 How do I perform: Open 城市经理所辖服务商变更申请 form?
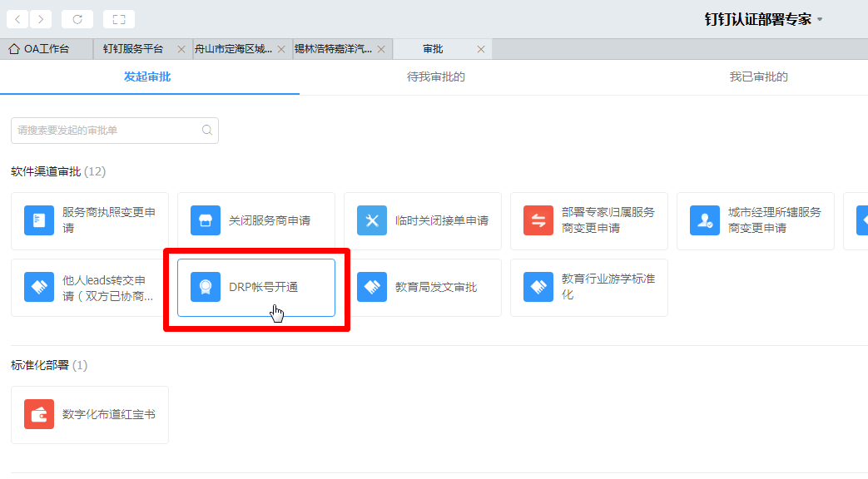tap(756, 221)
